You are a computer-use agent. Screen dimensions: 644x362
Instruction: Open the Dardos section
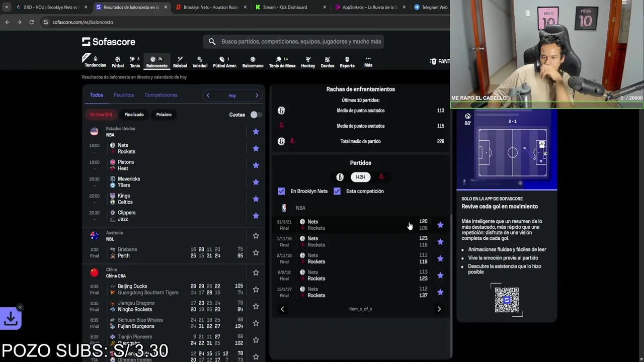coord(328,62)
